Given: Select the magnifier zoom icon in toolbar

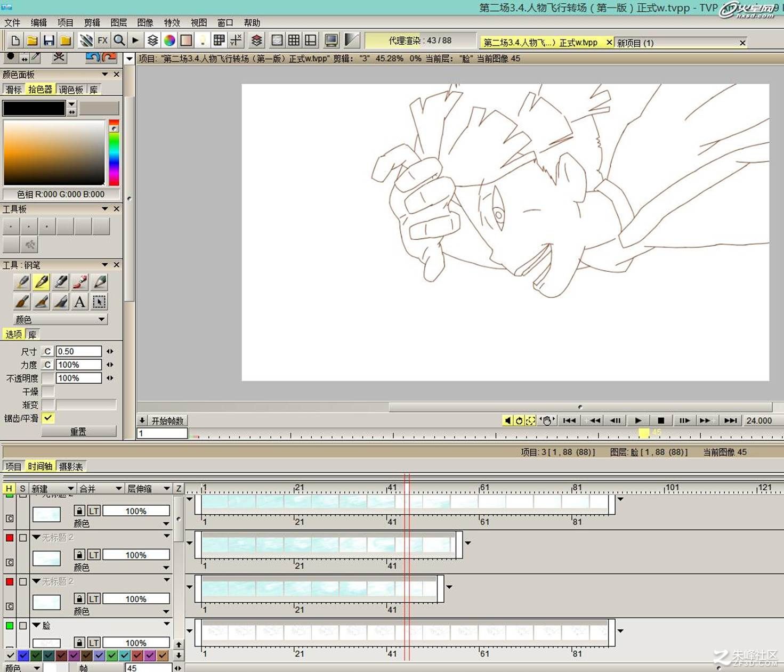Looking at the screenshot, I should [x=119, y=41].
